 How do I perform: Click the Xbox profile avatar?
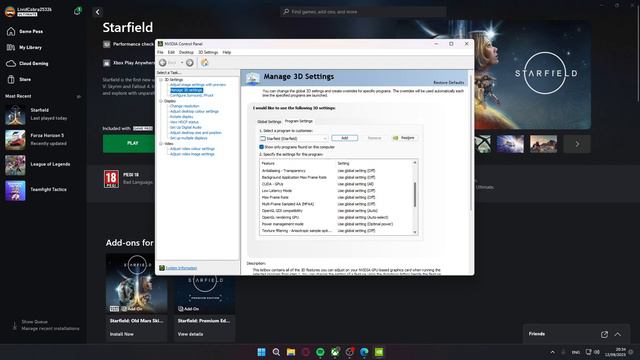coord(10,11)
